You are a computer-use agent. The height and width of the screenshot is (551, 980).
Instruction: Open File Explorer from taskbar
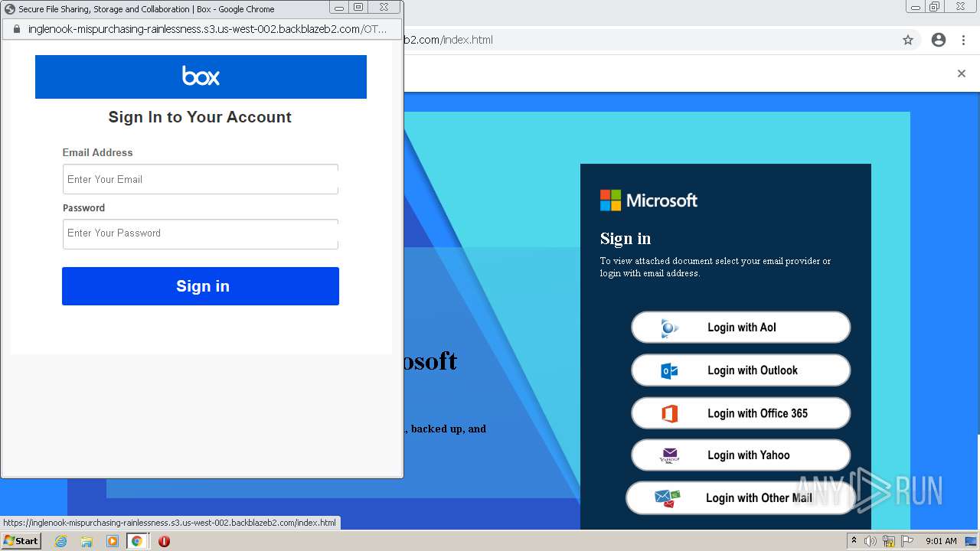pyautogui.click(x=87, y=541)
